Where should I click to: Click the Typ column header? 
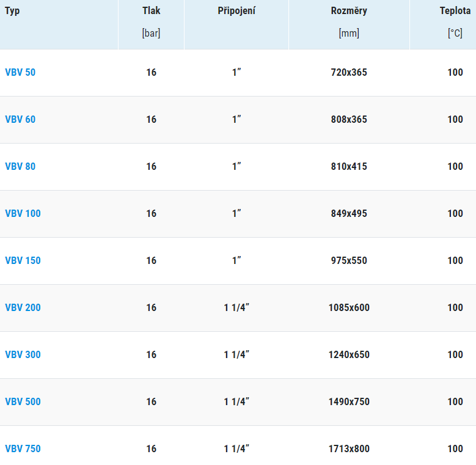pos(12,11)
